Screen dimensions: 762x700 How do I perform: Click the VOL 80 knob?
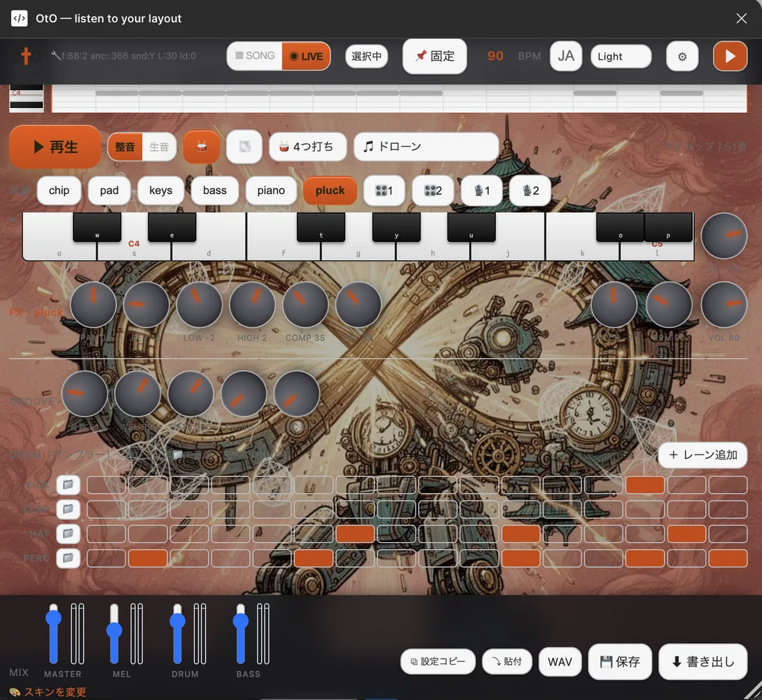(x=724, y=305)
